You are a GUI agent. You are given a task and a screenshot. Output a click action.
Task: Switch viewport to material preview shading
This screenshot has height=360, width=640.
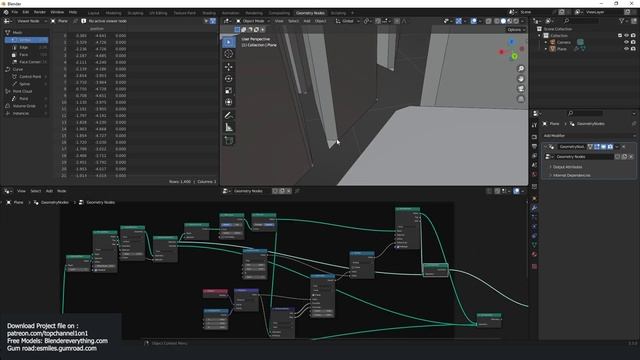click(x=510, y=21)
